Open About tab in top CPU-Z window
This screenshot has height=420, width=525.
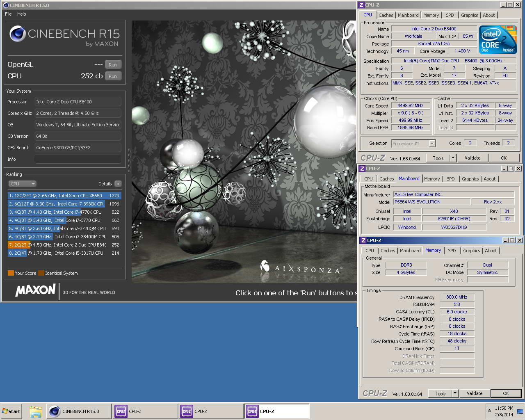[488, 15]
